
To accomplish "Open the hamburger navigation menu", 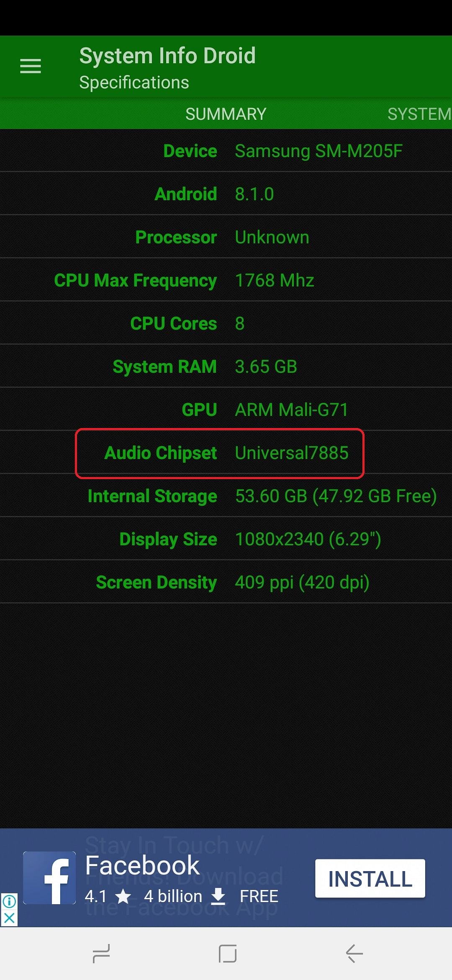I will pos(31,67).
